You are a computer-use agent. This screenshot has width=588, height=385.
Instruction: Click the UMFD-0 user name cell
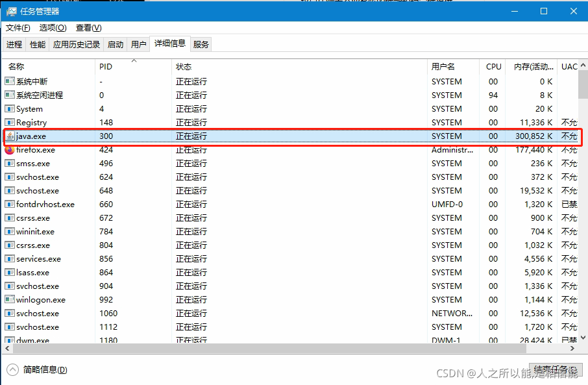pos(447,204)
